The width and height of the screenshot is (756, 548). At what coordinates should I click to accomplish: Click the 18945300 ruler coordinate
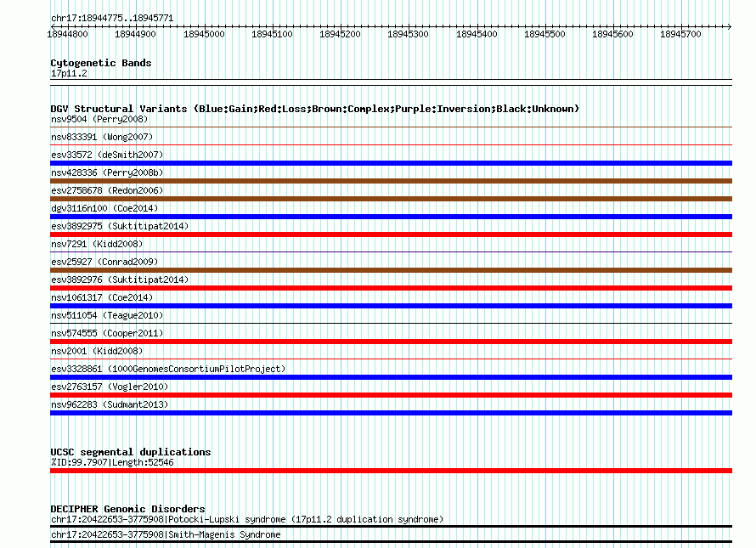click(408, 34)
